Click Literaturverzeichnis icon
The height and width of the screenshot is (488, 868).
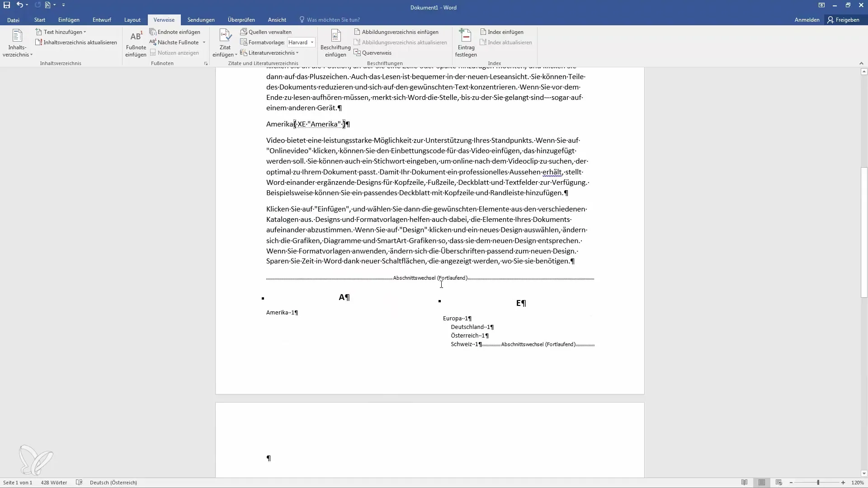(243, 53)
